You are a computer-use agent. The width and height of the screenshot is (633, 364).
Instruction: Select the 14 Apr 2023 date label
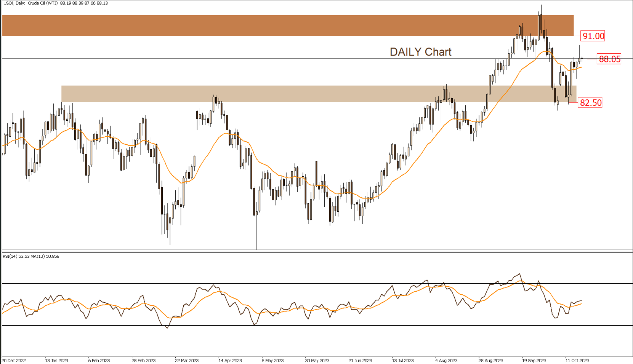coord(230,360)
